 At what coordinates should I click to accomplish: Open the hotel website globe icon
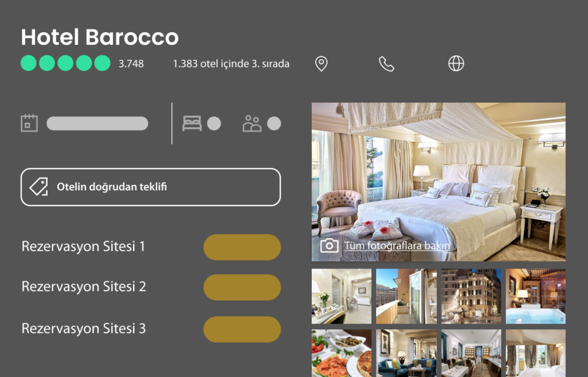click(x=456, y=63)
